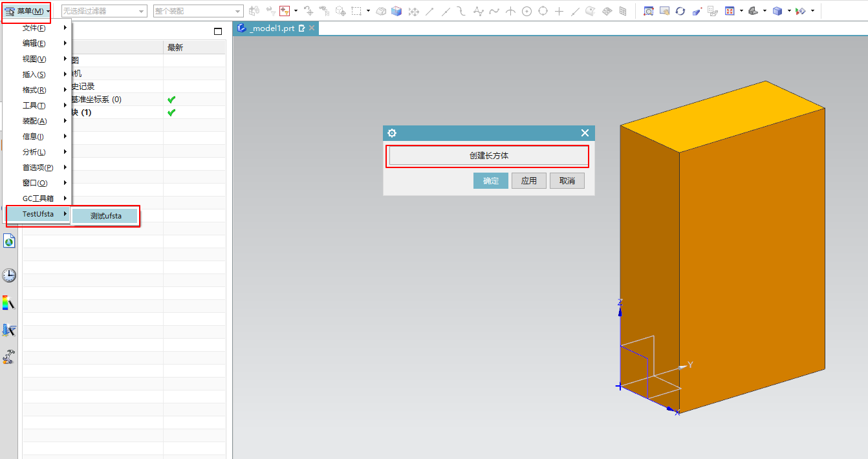
Task: Click the bounded grid snap icon
Action: (623, 11)
